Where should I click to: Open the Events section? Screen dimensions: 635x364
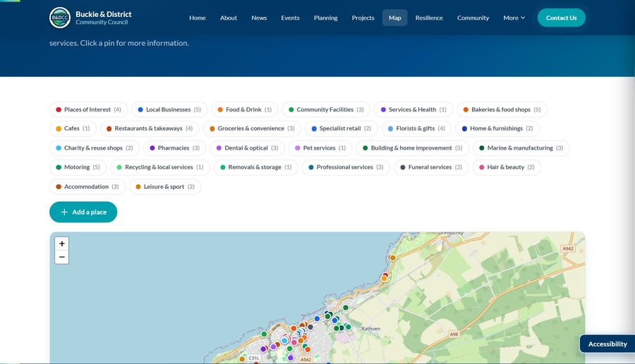click(291, 18)
